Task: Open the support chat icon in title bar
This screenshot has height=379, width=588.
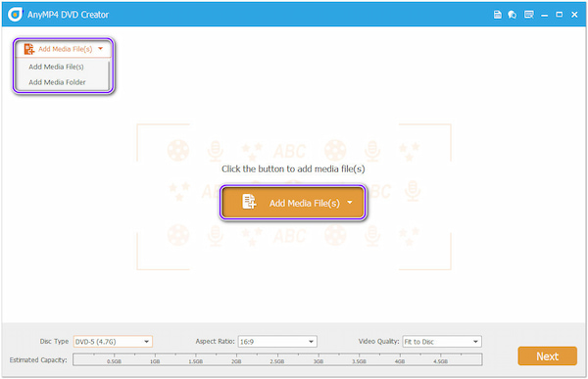Action: [x=513, y=15]
